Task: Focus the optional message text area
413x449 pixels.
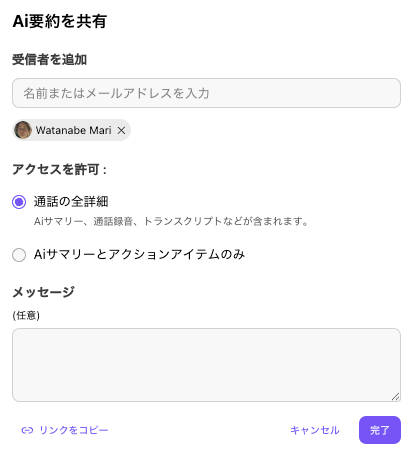Action: [206, 365]
